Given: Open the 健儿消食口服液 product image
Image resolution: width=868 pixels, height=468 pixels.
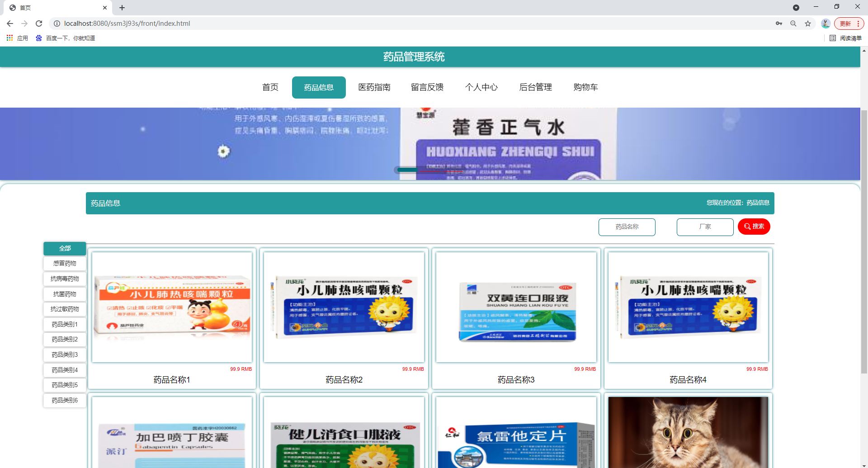Looking at the screenshot, I should coord(344,432).
